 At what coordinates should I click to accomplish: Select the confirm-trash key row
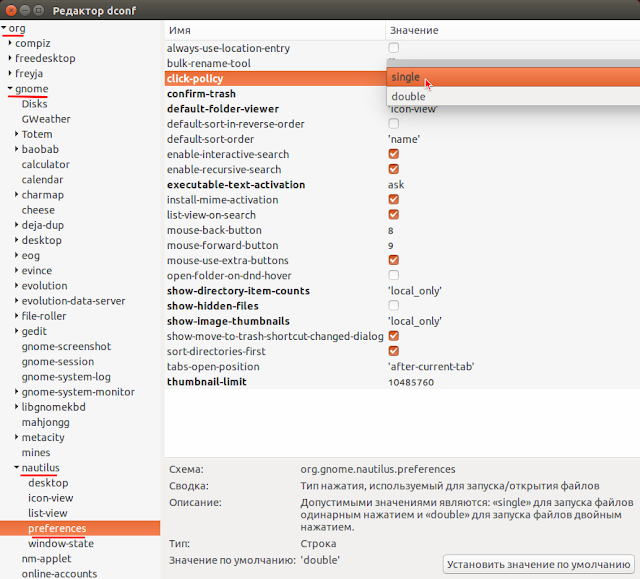tap(275, 93)
